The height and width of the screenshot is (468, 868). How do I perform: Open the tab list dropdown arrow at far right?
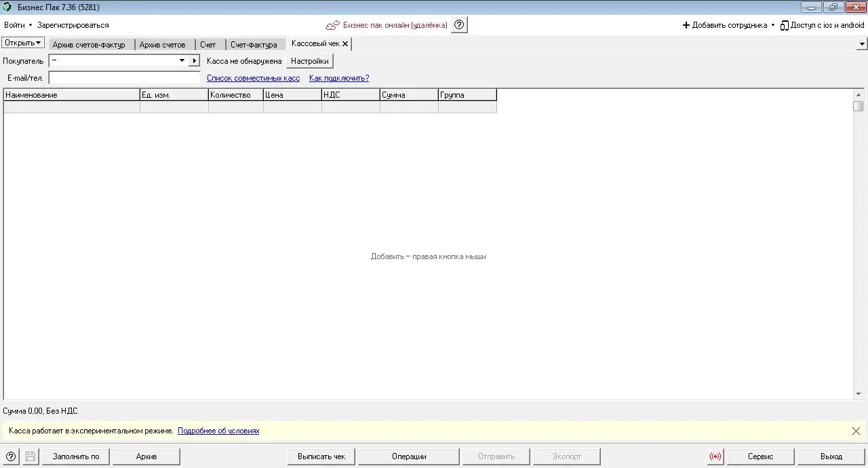point(862,44)
